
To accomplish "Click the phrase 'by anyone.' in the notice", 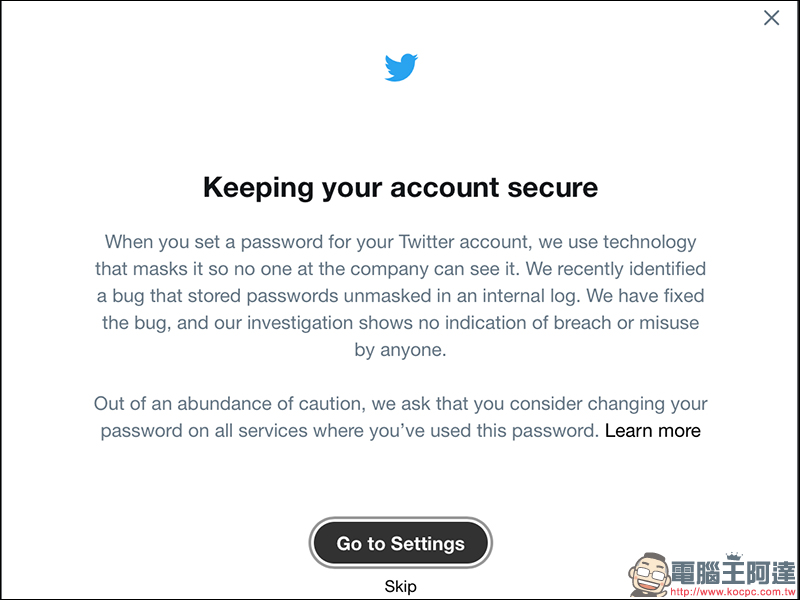I will click(400, 350).
